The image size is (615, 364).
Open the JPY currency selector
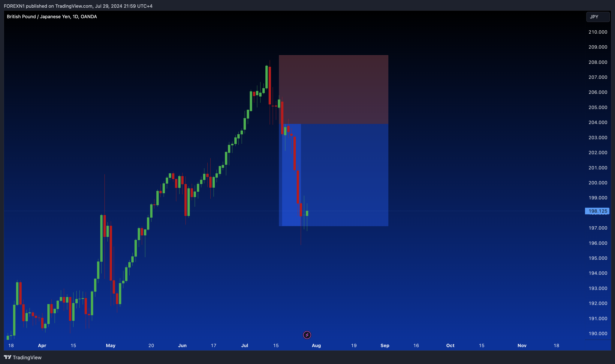598,17
